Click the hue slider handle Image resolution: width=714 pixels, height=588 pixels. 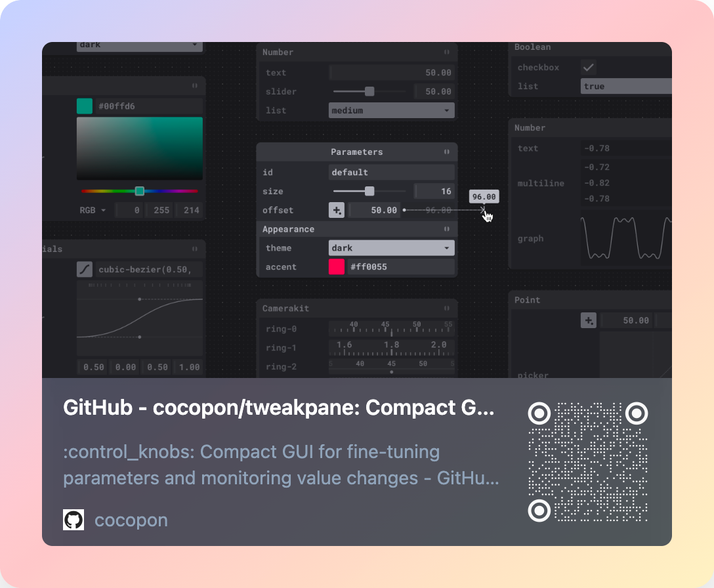pos(140,191)
